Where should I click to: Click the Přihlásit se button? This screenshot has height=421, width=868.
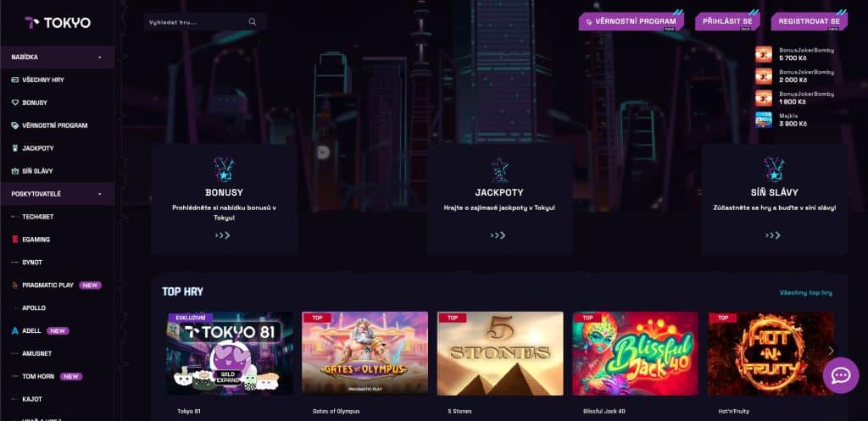tap(727, 21)
